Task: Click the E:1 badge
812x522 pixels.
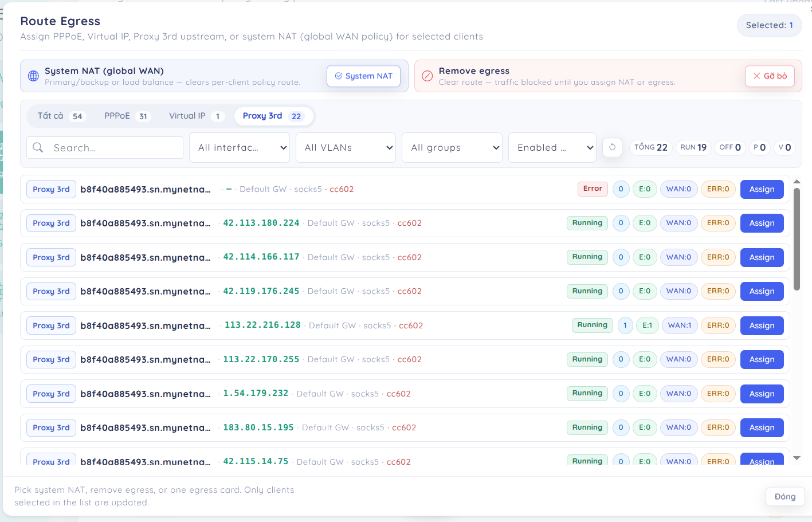Action: tap(647, 325)
